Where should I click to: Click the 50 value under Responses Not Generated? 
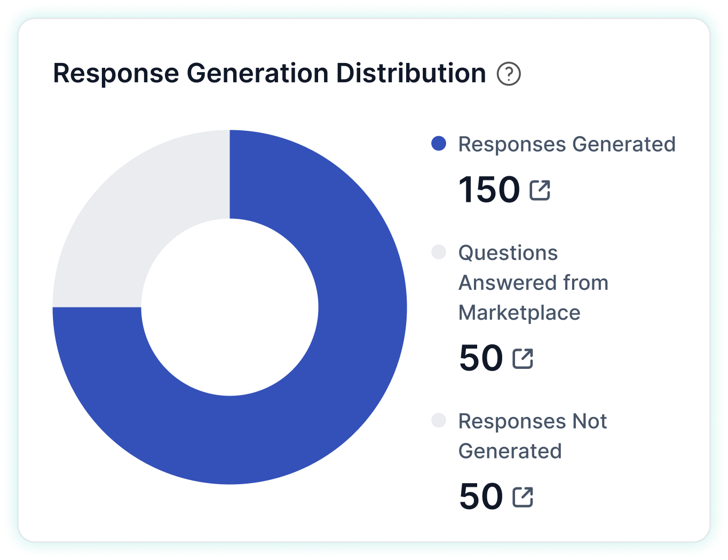point(480,497)
